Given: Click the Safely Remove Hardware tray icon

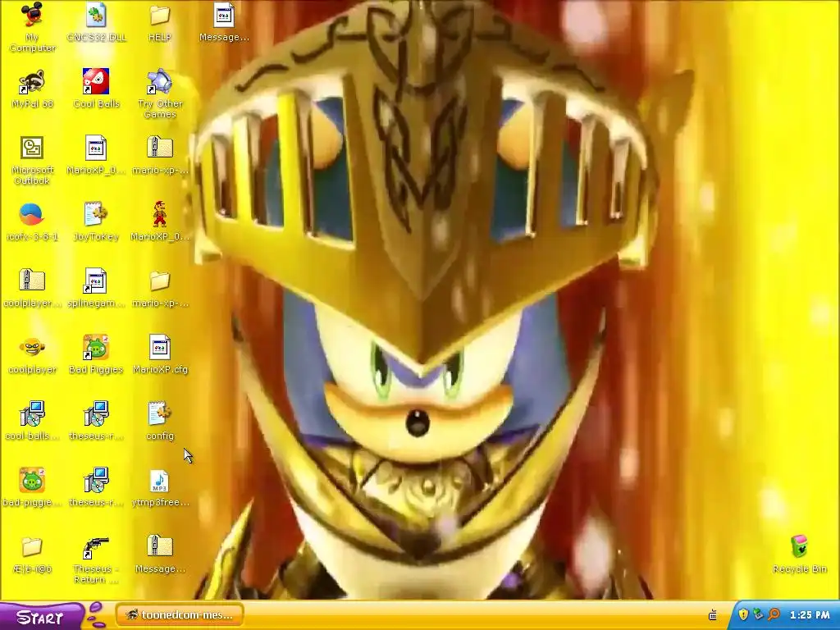Looking at the screenshot, I should coord(758,614).
